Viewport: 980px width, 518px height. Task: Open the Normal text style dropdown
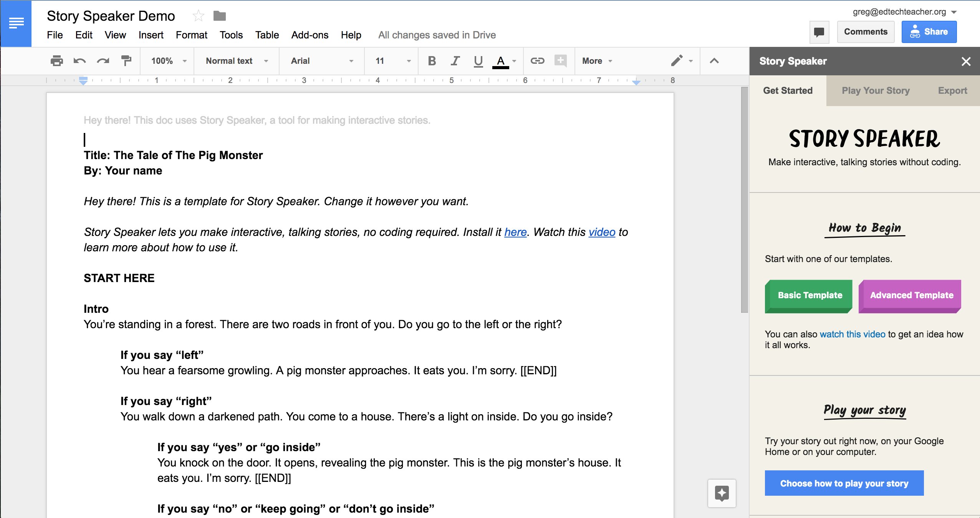(x=237, y=61)
